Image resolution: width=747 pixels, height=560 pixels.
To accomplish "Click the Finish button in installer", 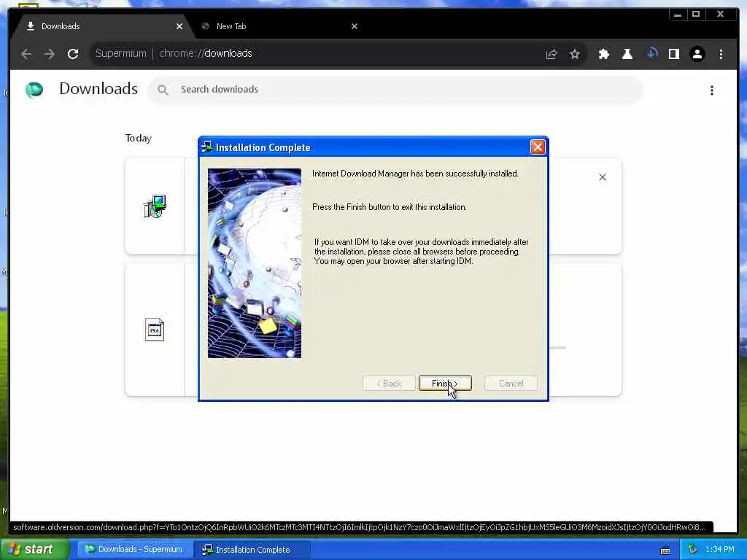I will click(445, 384).
